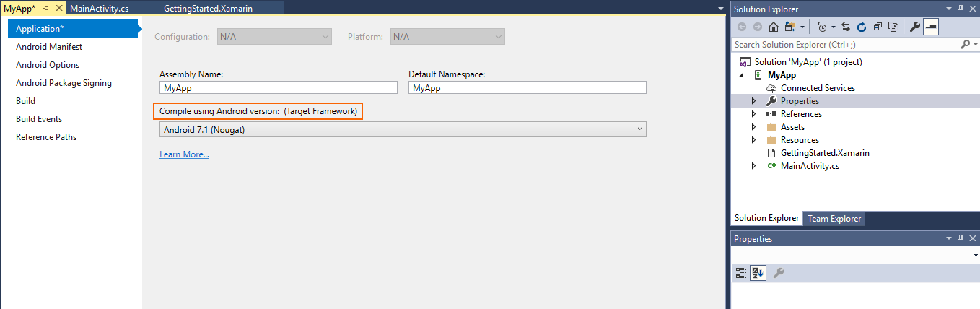This screenshot has width=980, height=309.
Task: Collapse the MyApp project node
Action: [x=740, y=75]
